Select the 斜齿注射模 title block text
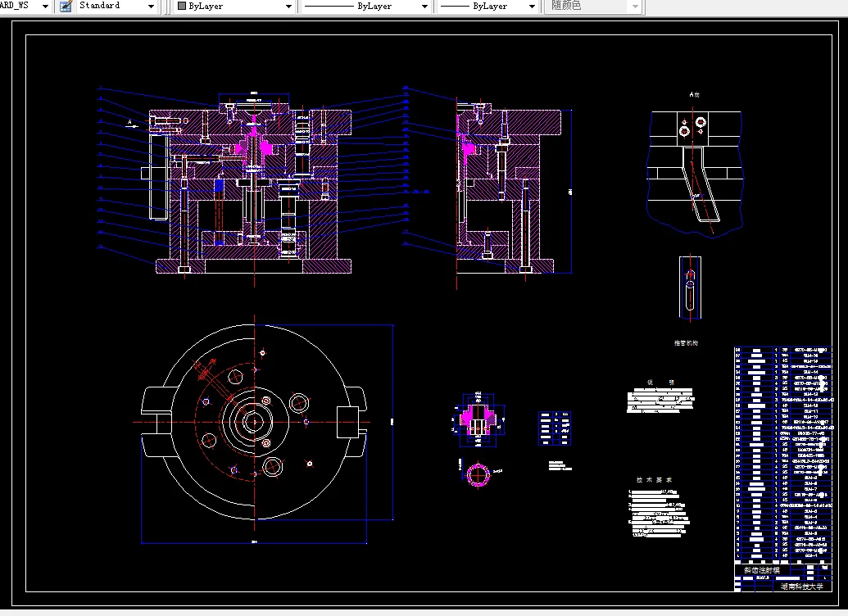This screenshot has height=616, width=848. click(x=761, y=570)
